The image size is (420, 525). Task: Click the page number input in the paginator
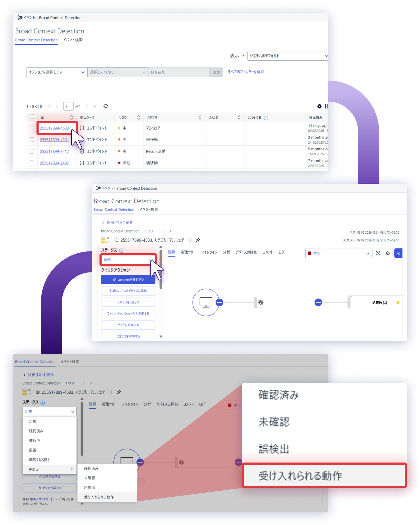[x=68, y=106]
